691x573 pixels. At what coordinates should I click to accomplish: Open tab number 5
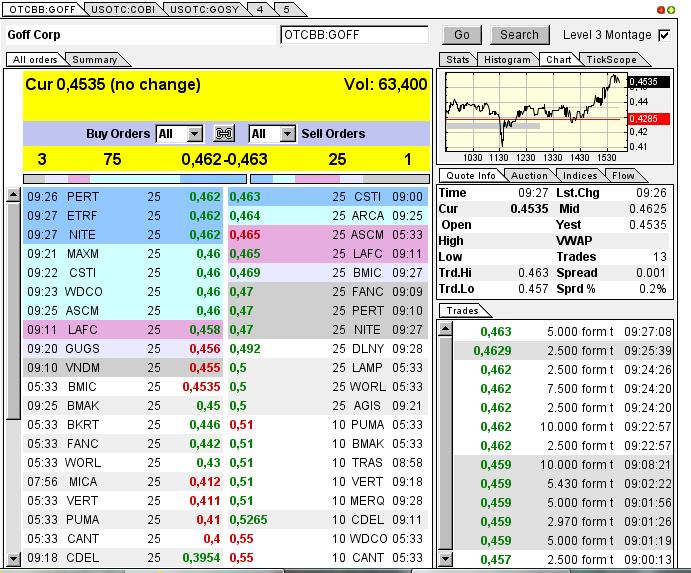point(286,9)
